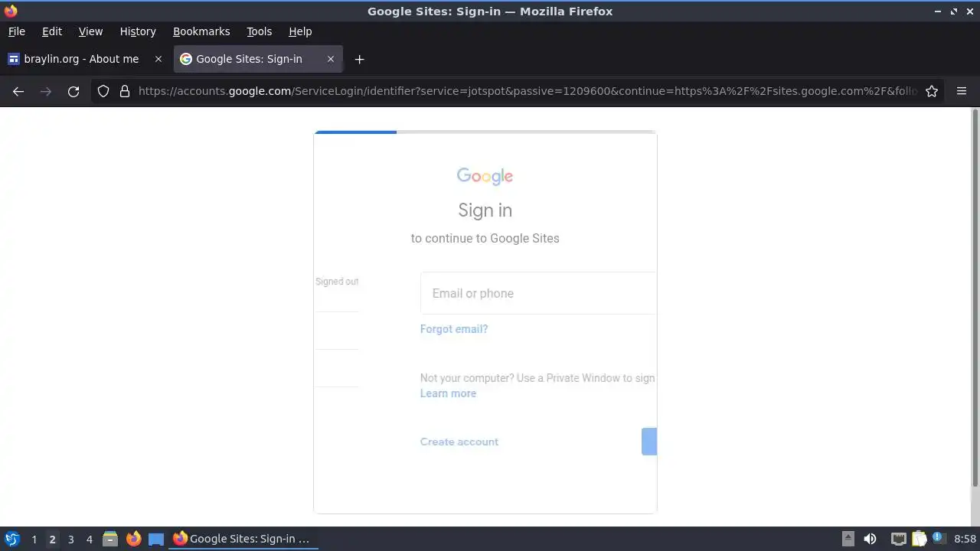
Task: Click the show desktop taskbar icon
Action: pyautogui.click(x=156, y=539)
